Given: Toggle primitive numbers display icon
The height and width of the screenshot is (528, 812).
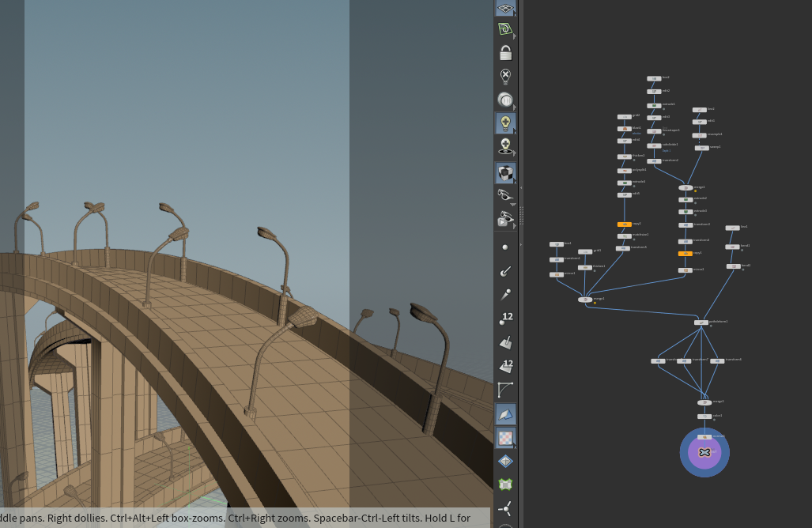Looking at the screenshot, I should (505, 366).
